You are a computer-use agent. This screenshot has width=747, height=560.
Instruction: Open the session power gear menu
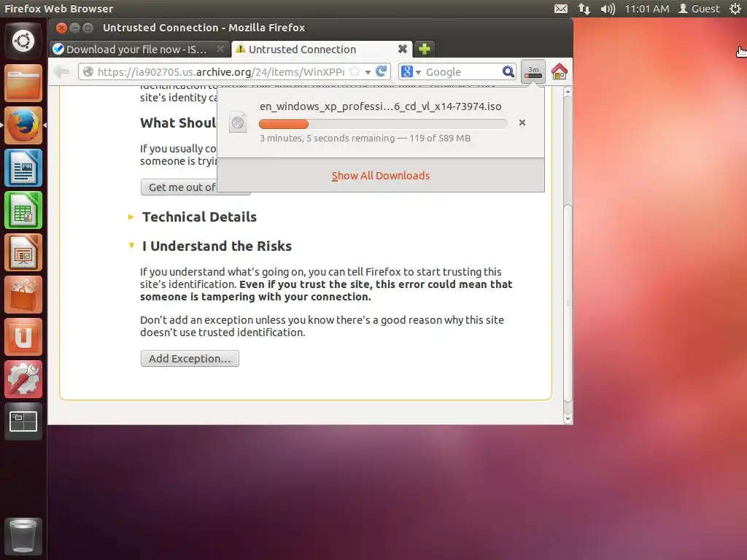click(735, 9)
